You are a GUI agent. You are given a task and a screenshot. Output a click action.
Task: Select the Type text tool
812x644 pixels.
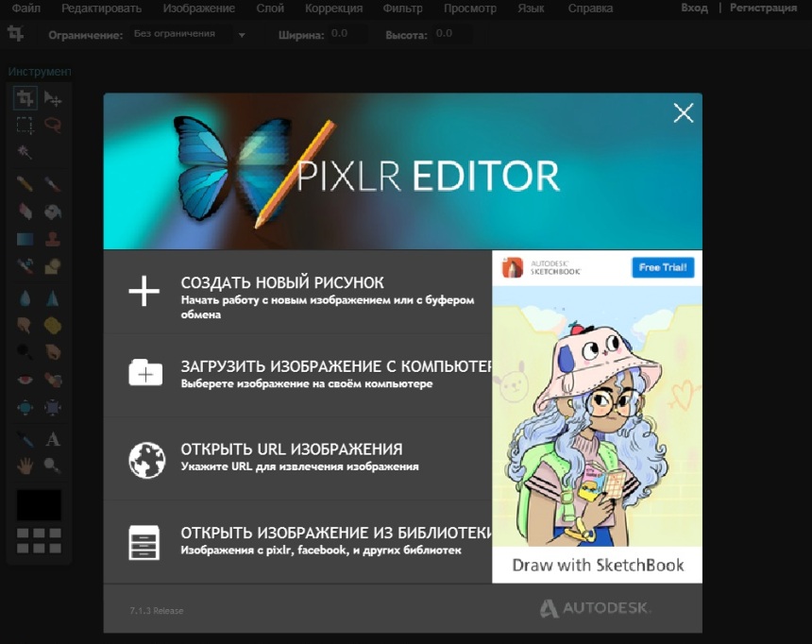(53, 439)
